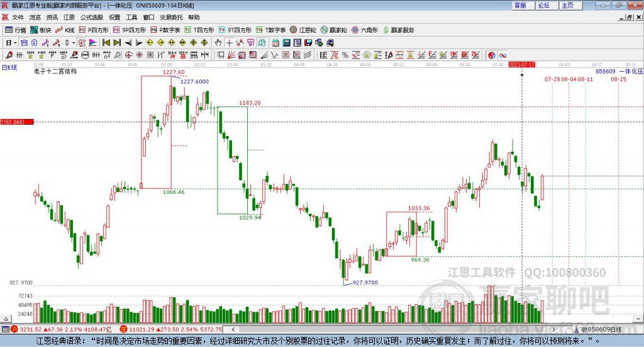Click horizontal scrollbar right arrow
The width and height of the screenshot is (644, 347).
point(553,329)
